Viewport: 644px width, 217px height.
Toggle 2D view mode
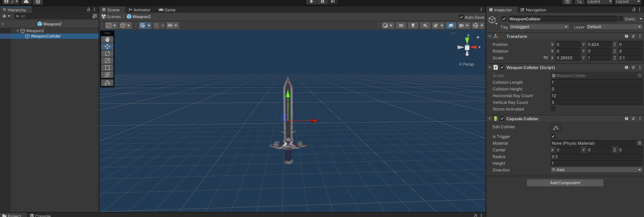coord(401,25)
